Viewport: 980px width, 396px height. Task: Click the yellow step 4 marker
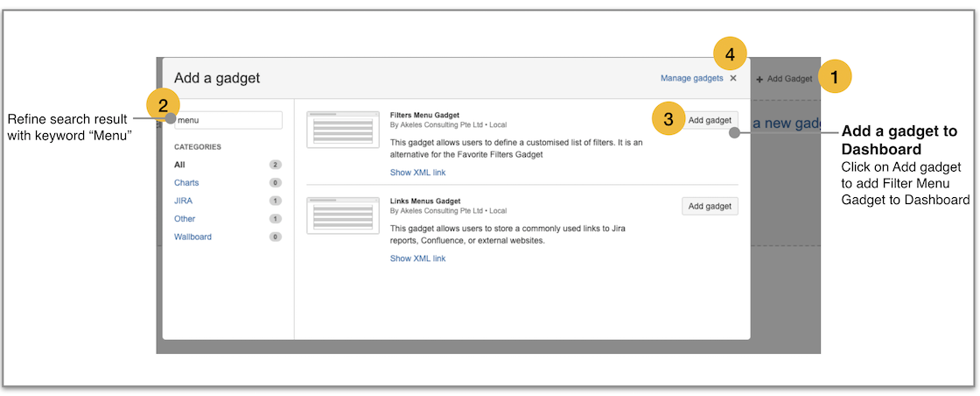point(730,54)
